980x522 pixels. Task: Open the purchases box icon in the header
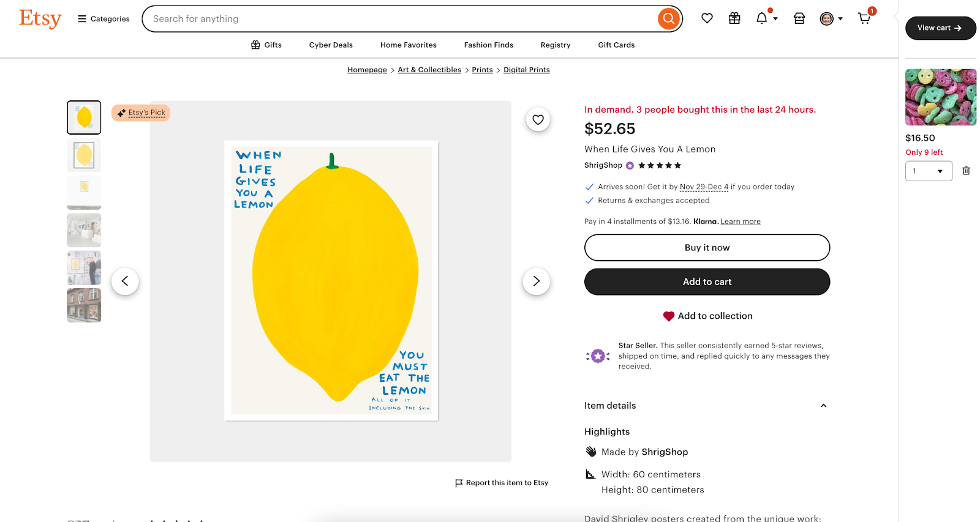tap(799, 18)
